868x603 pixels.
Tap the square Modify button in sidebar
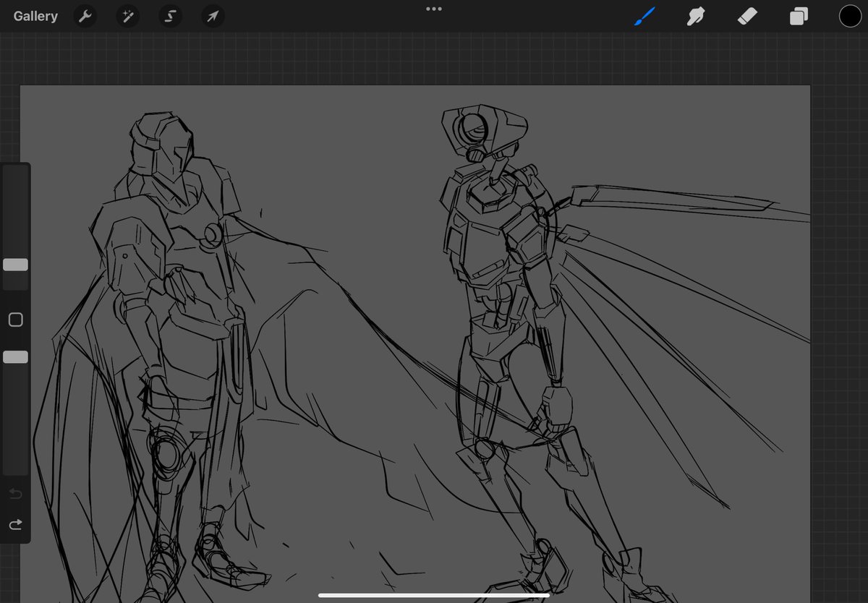tap(15, 320)
